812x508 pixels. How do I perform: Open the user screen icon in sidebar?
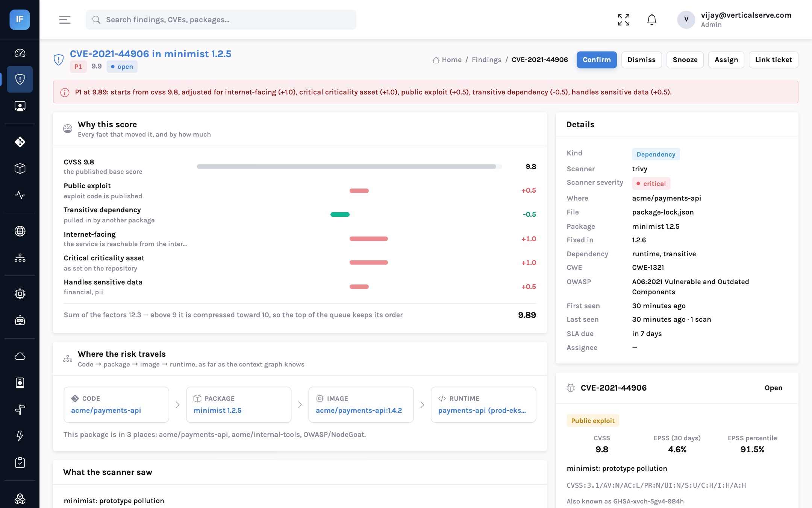(20, 106)
